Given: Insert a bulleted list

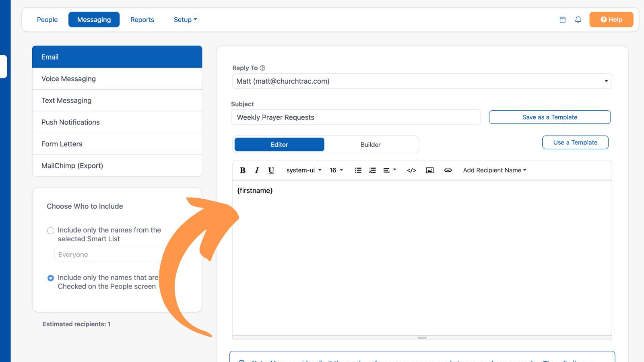Looking at the screenshot, I should (x=358, y=170).
